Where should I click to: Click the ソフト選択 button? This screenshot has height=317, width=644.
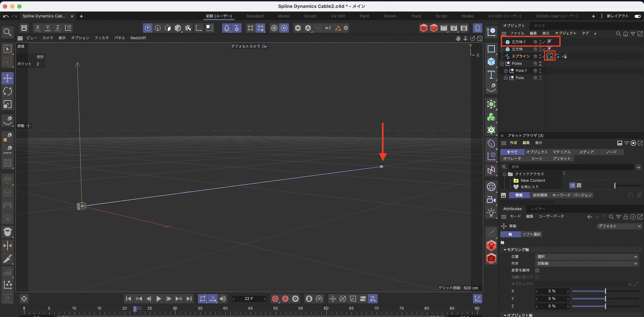coord(531,234)
